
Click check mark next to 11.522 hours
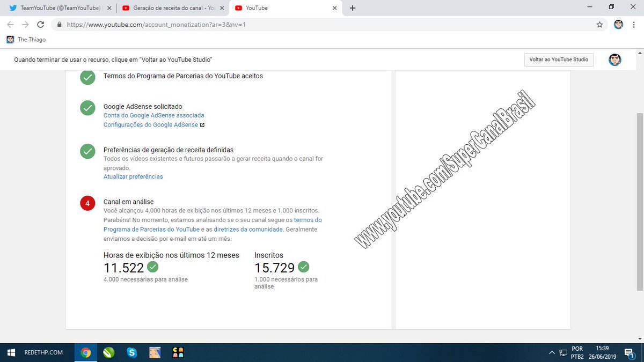(x=153, y=267)
